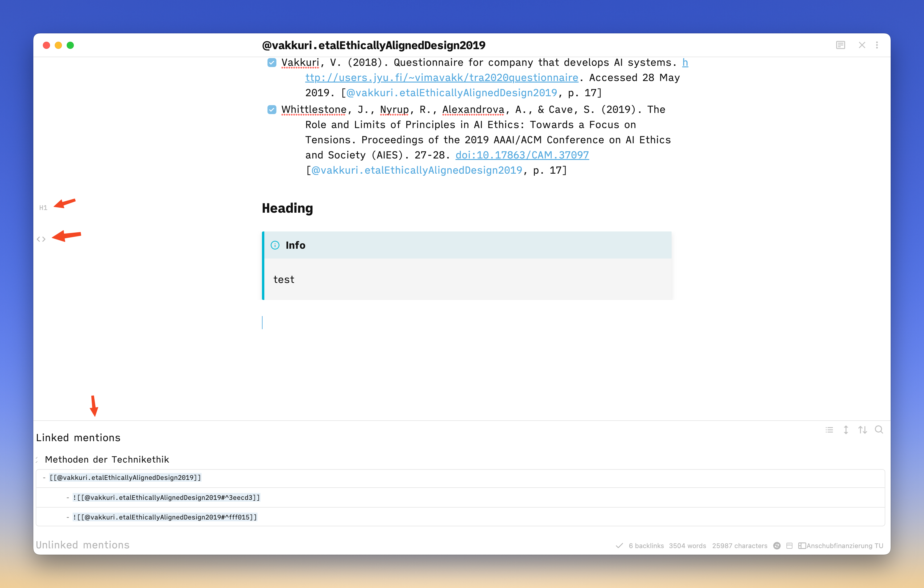Click the sync status icon in the status bar
Viewport: 924px width, 588px height.
[777, 546]
